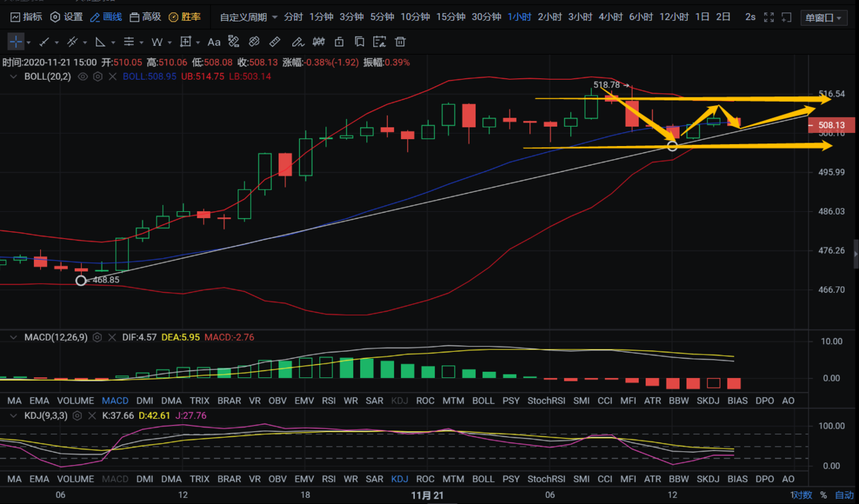The image size is (859, 504).
Task: Select the crosshair cursor tool
Action: [15, 42]
